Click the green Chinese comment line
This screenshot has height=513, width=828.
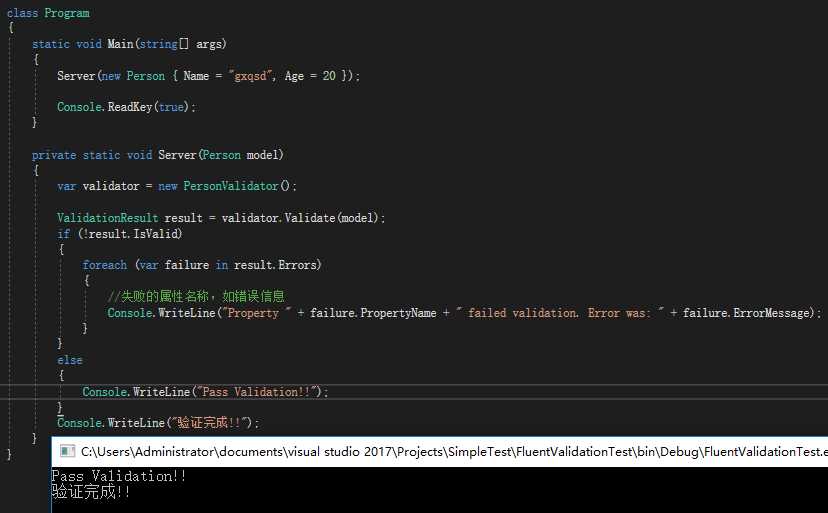pyautogui.click(x=196, y=296)
